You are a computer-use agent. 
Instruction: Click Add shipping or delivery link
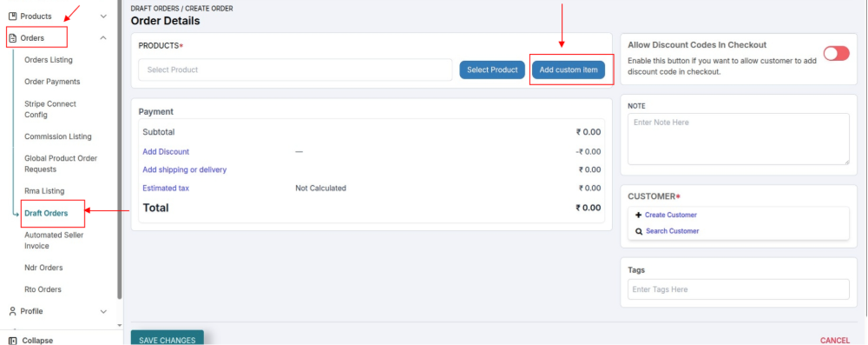click(184, 169)
